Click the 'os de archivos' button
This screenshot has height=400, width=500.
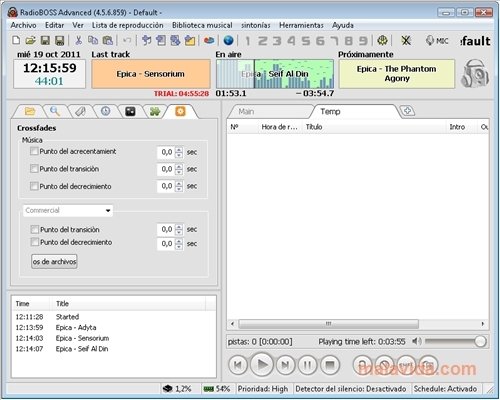click(x=54, y=262)
